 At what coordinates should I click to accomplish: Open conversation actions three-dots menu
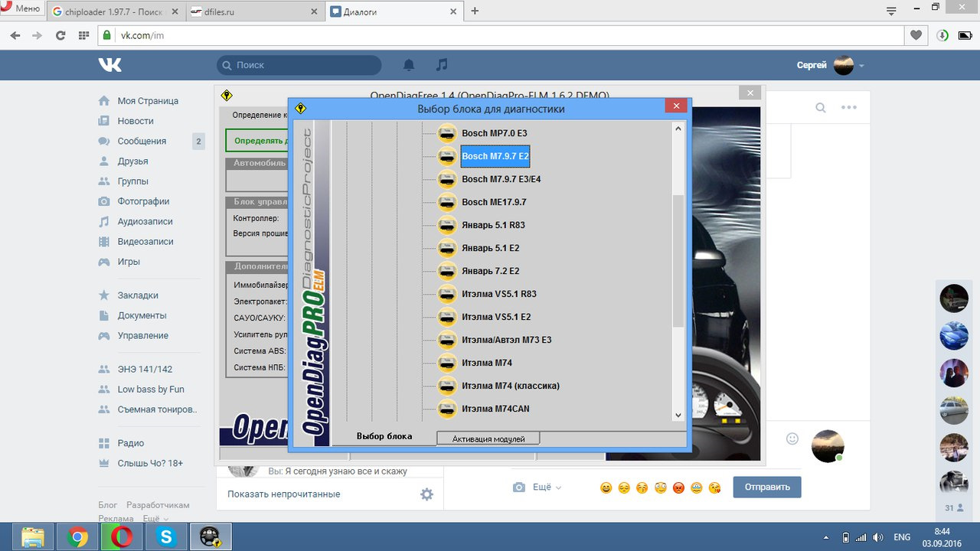(849, 108)
